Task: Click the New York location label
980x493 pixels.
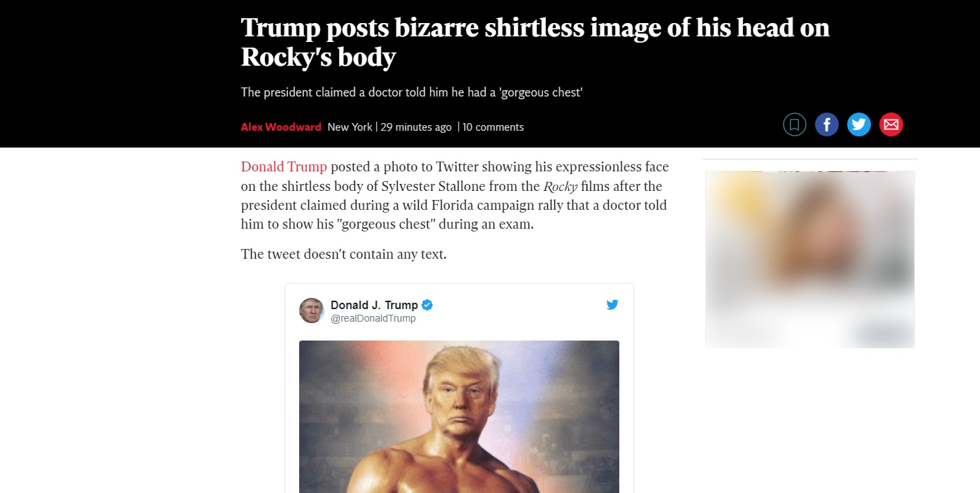Action: (350, 127)
